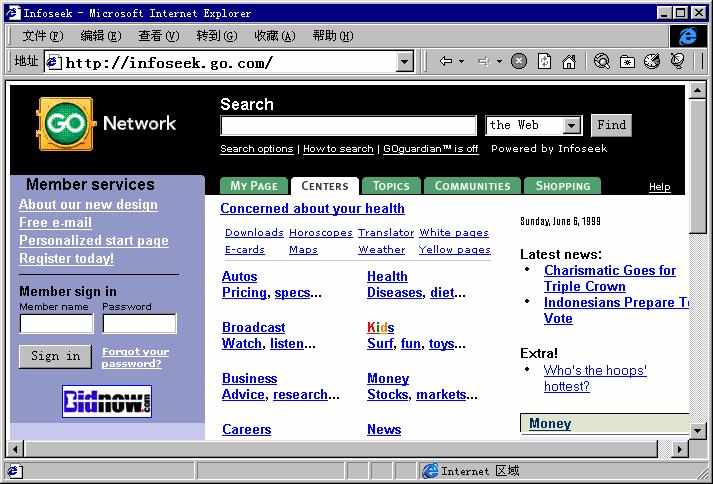Open the Yellow pages link

pyautogui.click(x=455, y=250)
